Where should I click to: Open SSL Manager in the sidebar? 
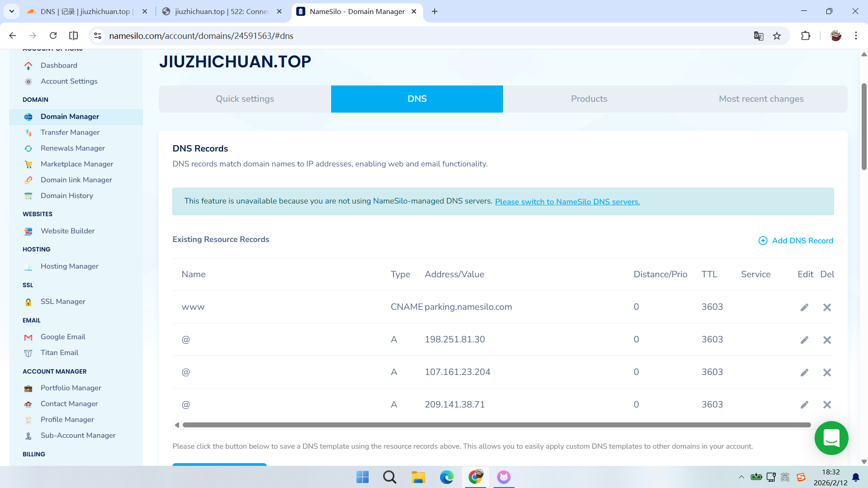(63, 302)
